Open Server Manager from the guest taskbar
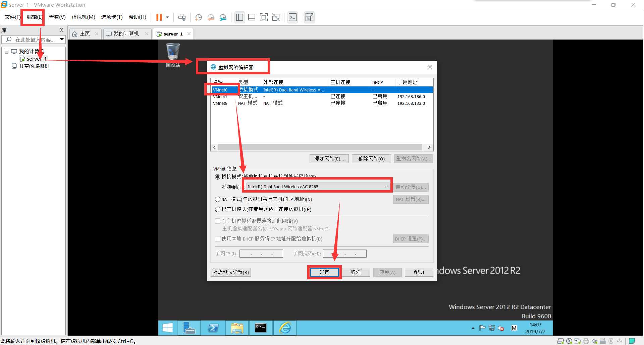This screenshot has height=345, width=644. [x=189, y=328]
